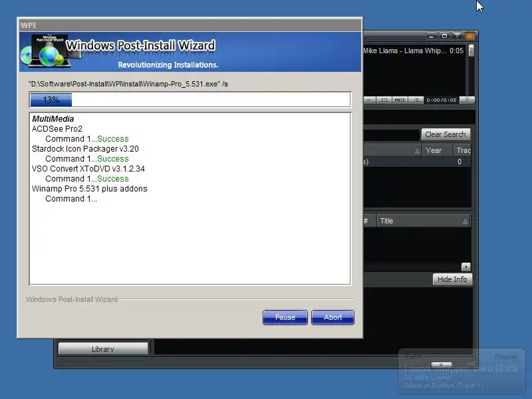
Task: Open Winamp playlist MISC menu
Action: coord(400,100)
